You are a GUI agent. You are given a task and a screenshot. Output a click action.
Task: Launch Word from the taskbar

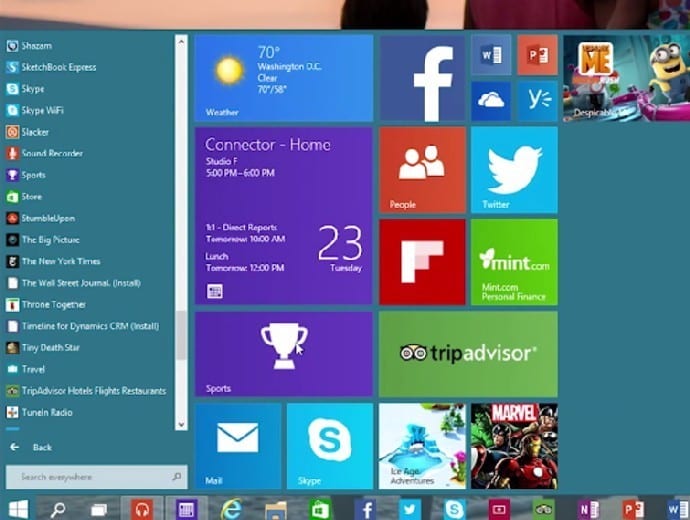[x=677, y=509]
